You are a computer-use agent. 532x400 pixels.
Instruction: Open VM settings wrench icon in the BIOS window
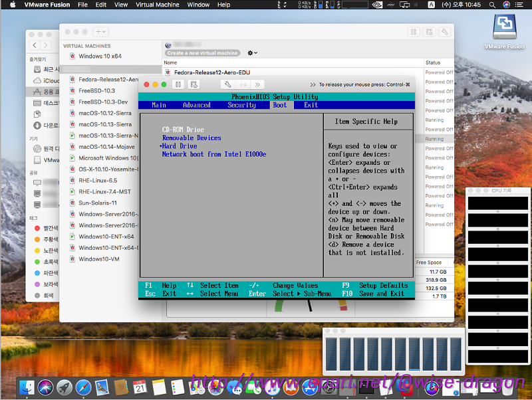(228, 84)
